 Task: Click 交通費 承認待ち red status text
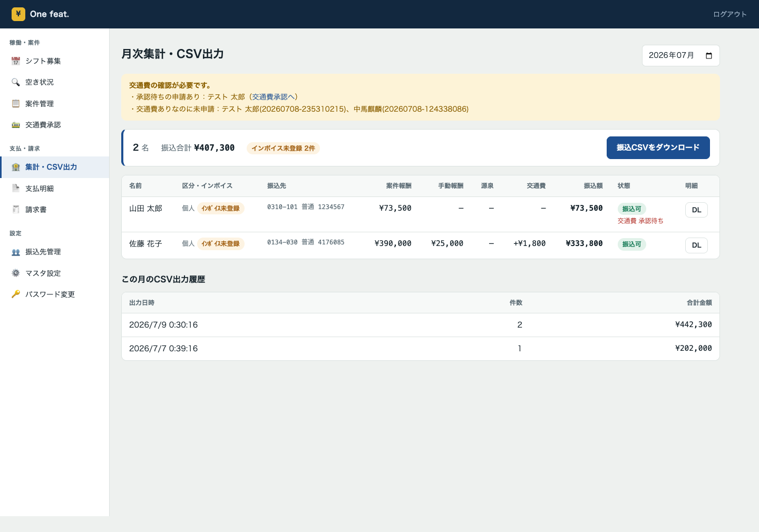(x=640, y=221)
